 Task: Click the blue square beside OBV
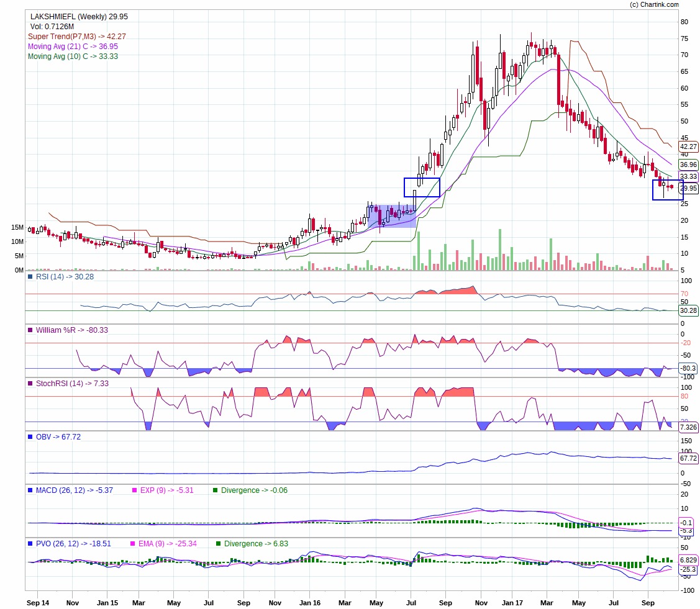tap(30, 437)
